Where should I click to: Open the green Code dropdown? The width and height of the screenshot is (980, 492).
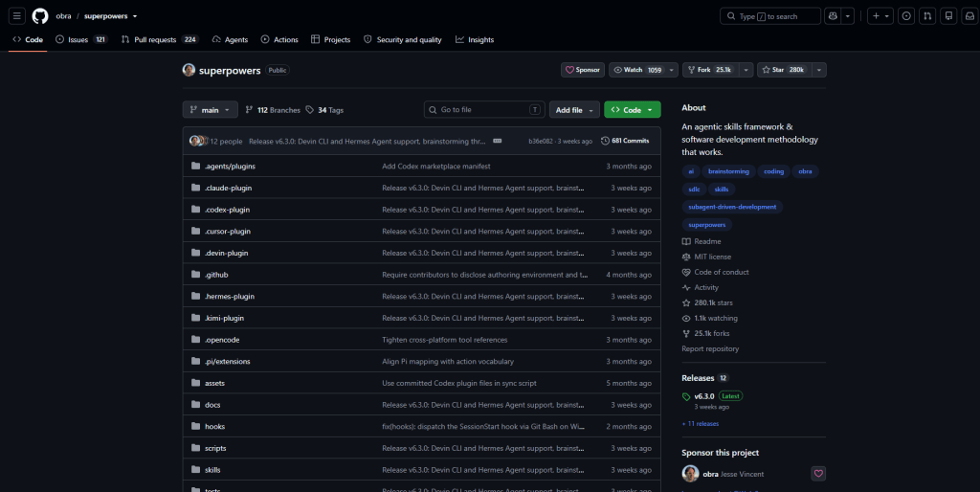pyautogui.click(x=632, y=109)
